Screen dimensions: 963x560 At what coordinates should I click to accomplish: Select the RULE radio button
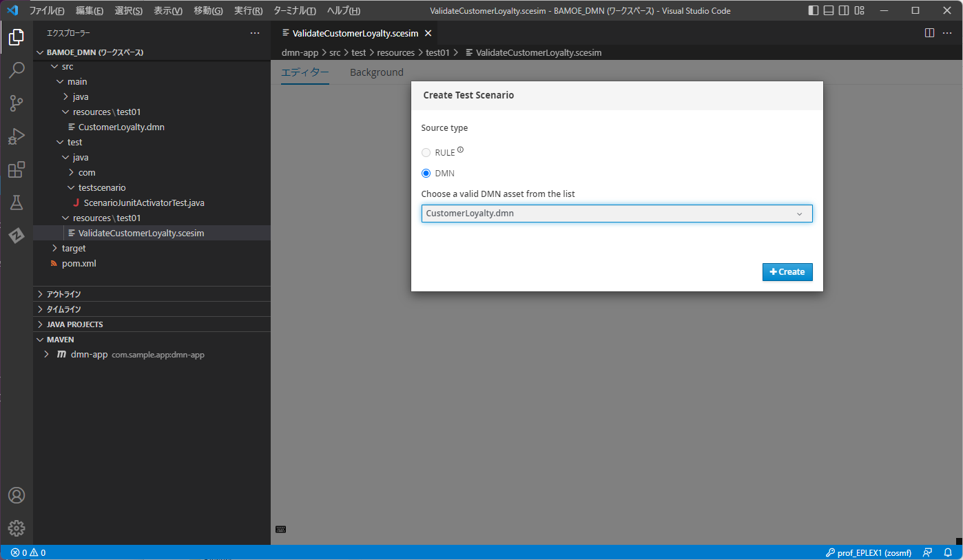(x=426, y=152)
